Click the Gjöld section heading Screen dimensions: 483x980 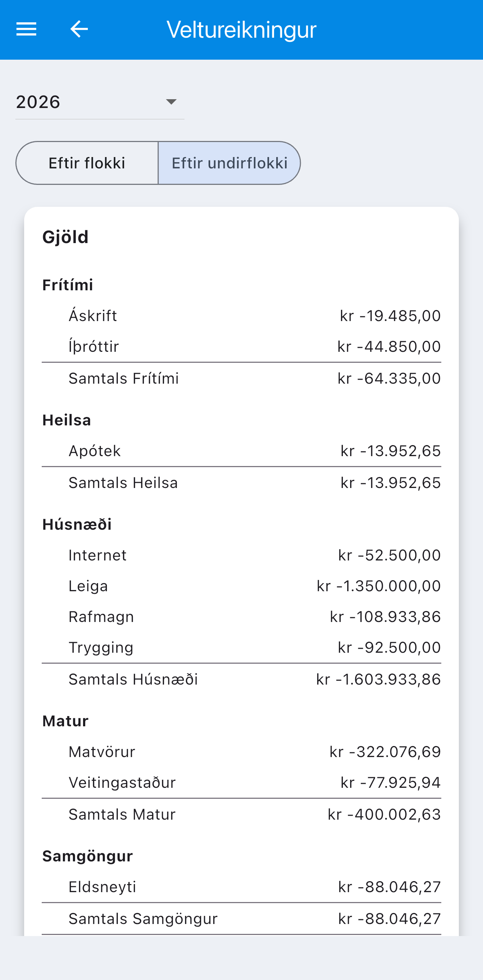click(x=65, y=237)
